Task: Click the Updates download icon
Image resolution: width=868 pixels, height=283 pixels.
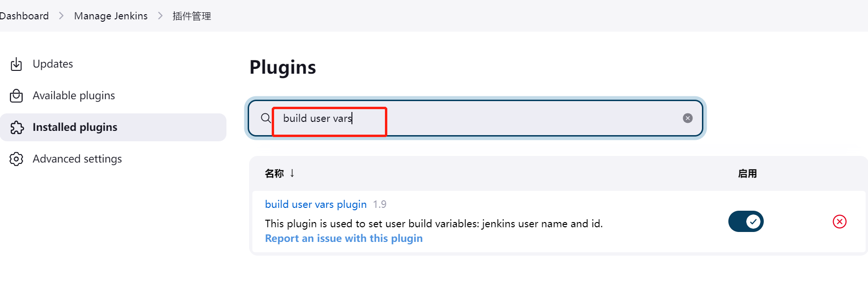Action: (x=17, y=64)
